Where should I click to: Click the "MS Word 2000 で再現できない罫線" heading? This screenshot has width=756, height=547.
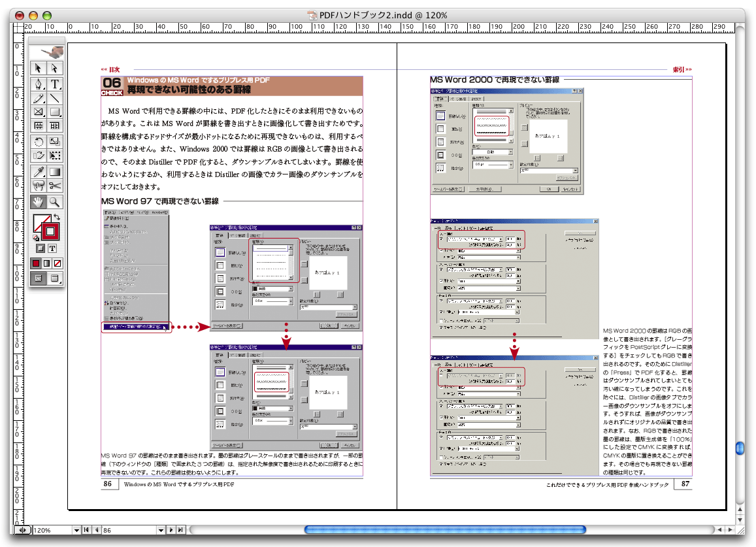click(x=495, y=80)
